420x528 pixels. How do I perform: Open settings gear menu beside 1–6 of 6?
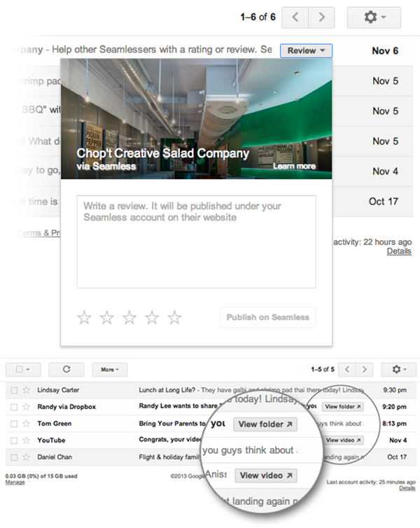pyautogui.click(x=374, y=18)
